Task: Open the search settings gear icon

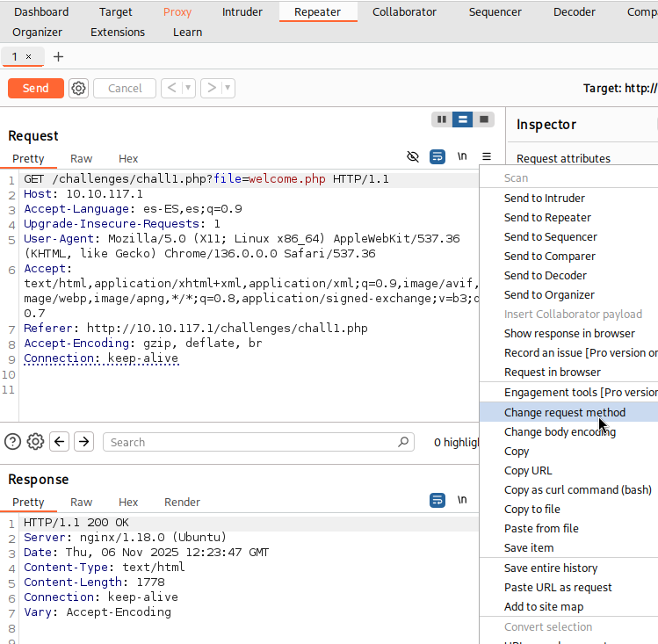Action: coord(35,442)
